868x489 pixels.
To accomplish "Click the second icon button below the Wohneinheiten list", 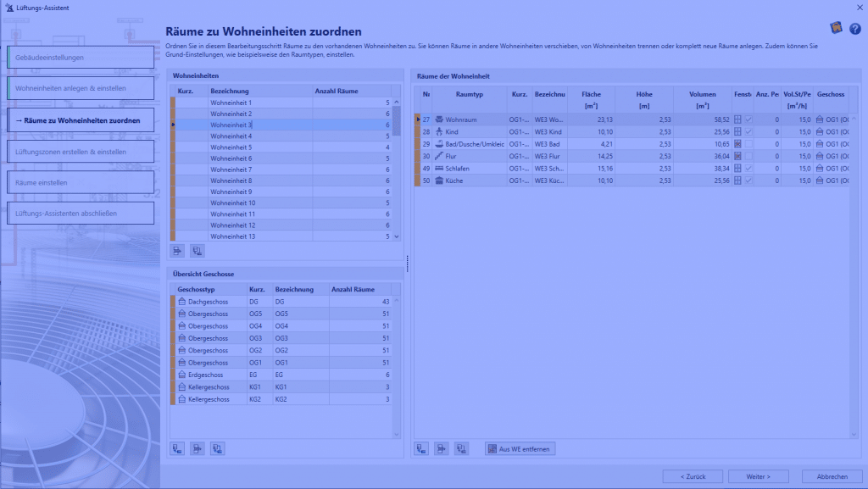I will pos(197,251).
